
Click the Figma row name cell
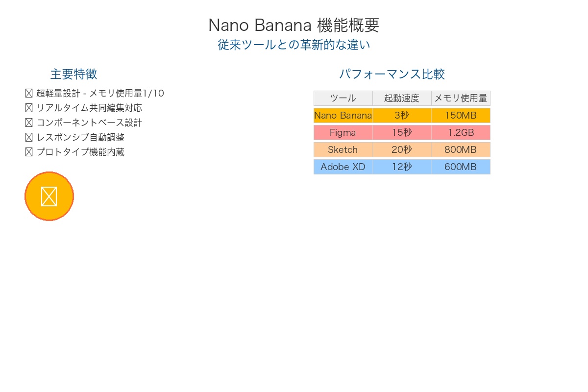pyautogui.click(x=343, y=132)
